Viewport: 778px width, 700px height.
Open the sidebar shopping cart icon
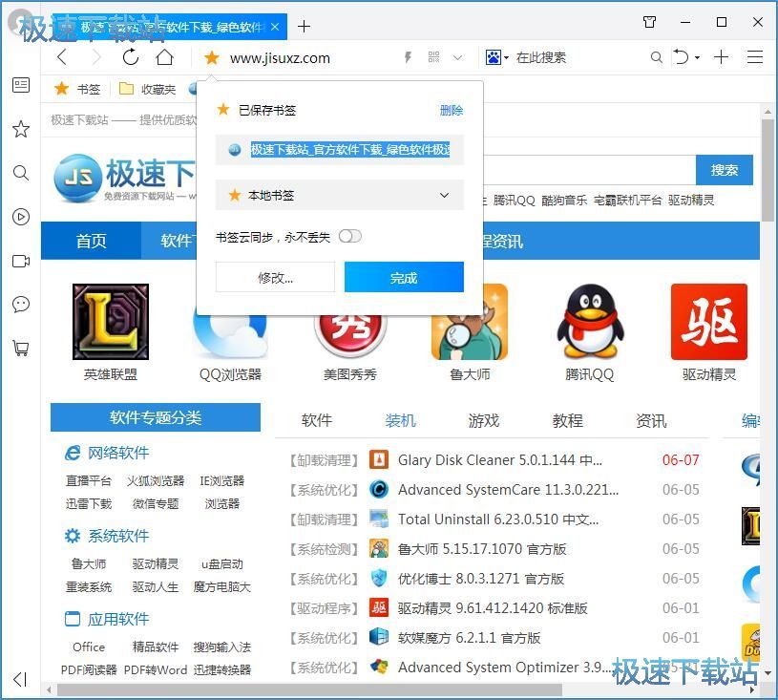click(21, 348)
